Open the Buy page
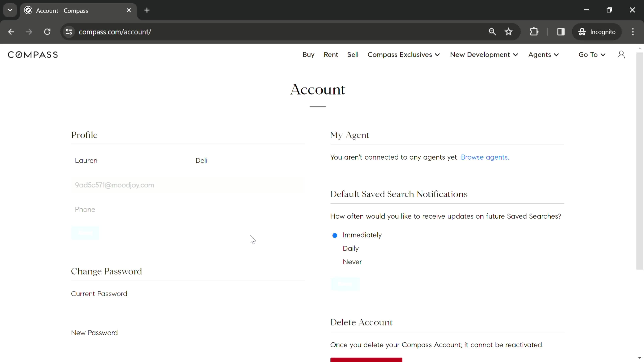 [308, 55]
